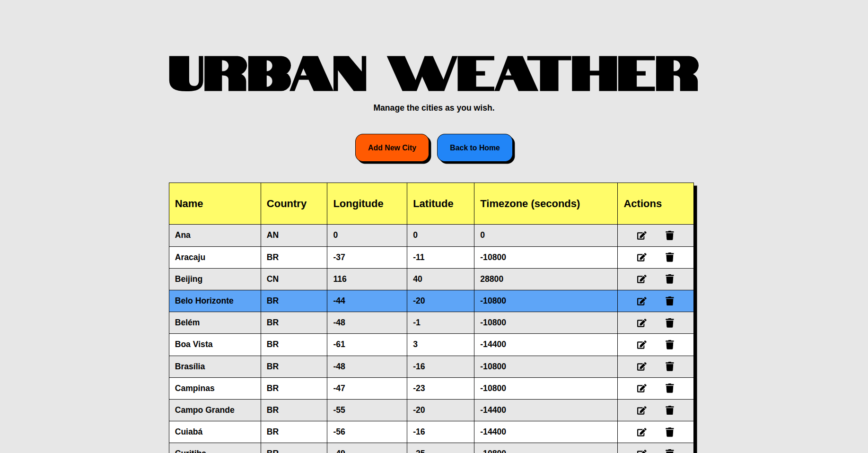Open the edit form for Ana
Screen dimensions: 868x453
(641, 235)
